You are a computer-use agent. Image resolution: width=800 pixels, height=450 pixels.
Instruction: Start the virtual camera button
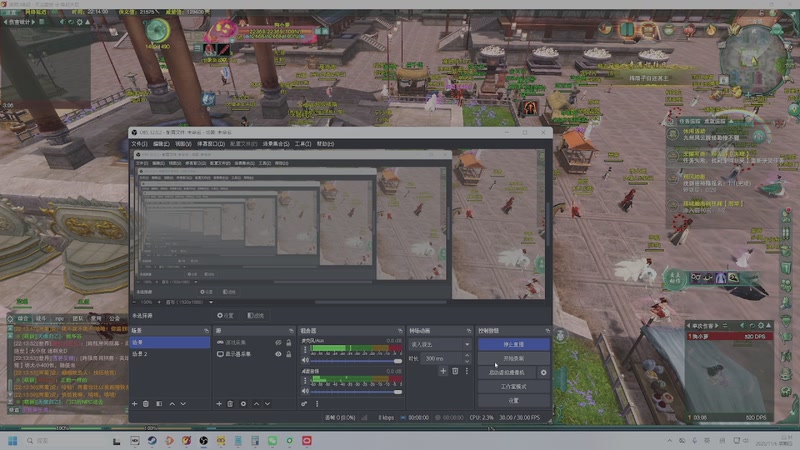(507, 372)
